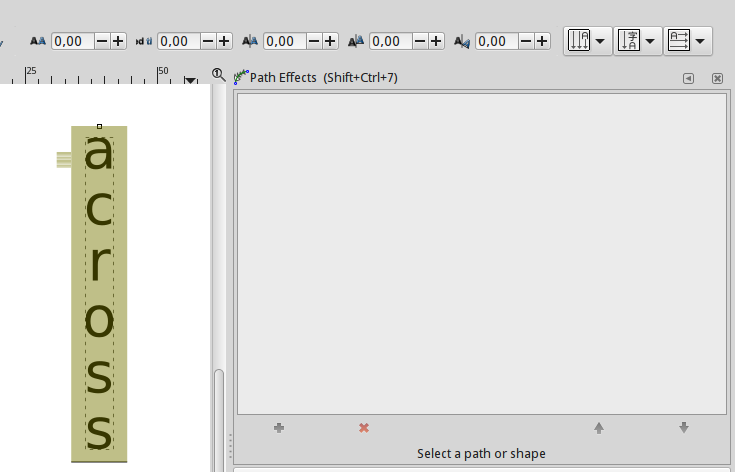This screenshot has width=735, height=472.
Task: Add a new path effect
Action: coord(278,428)
